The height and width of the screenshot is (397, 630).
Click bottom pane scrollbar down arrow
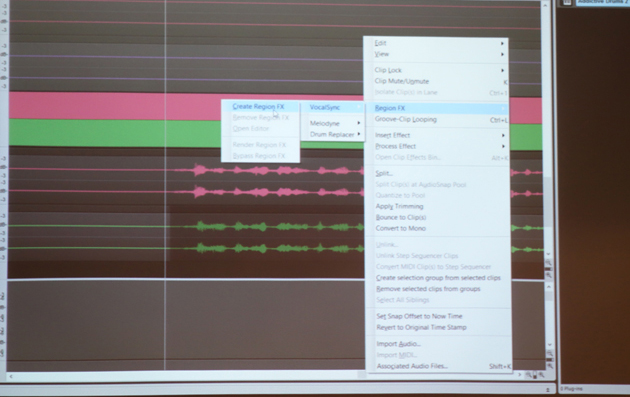pyautogui.click(x=549, y=345)
